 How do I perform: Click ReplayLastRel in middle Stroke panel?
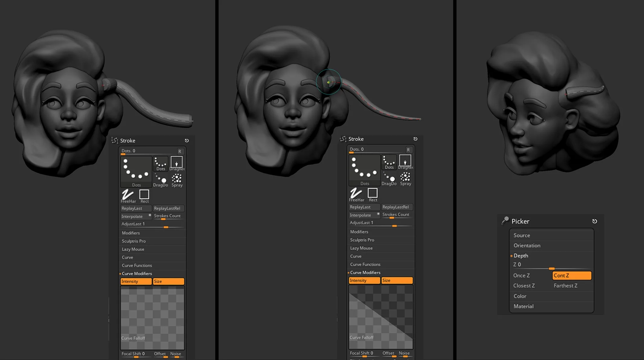point(397,207)
